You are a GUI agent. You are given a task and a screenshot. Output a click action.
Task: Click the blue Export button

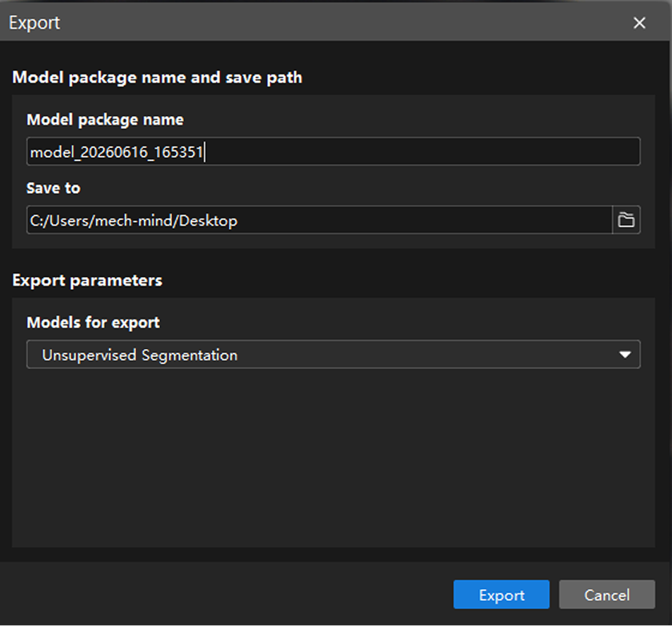[x=502, y=595]
